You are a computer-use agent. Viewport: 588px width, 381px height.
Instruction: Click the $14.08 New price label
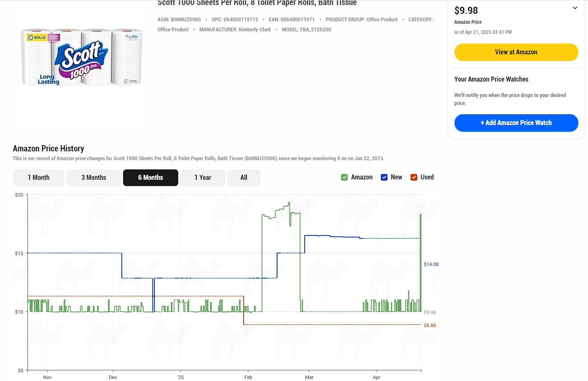pos(431,264)
